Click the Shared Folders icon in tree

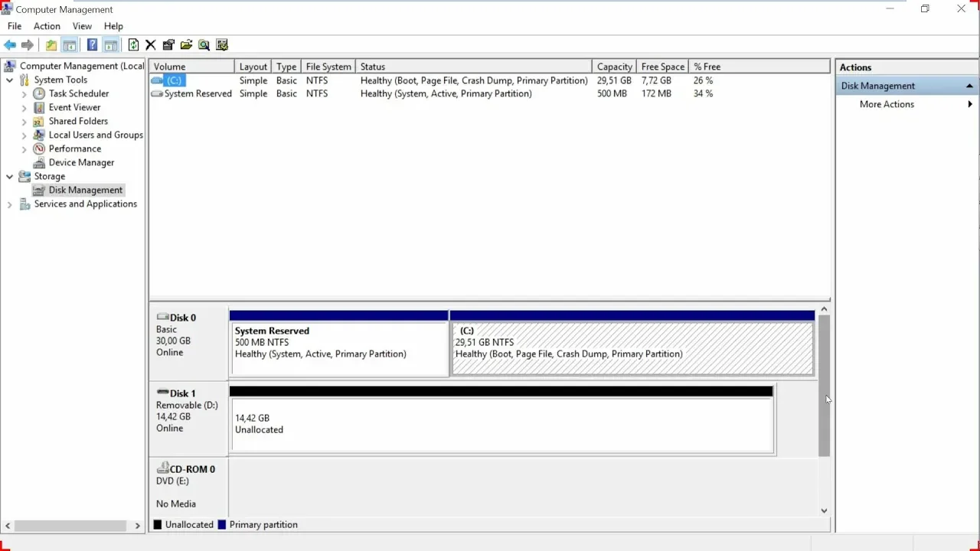(x=39, y=121)
